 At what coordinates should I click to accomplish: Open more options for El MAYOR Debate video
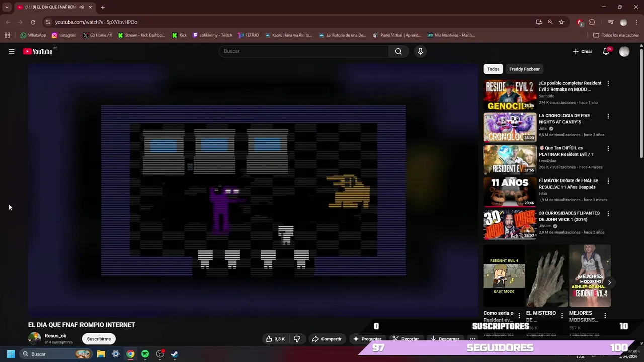point(608,181)
